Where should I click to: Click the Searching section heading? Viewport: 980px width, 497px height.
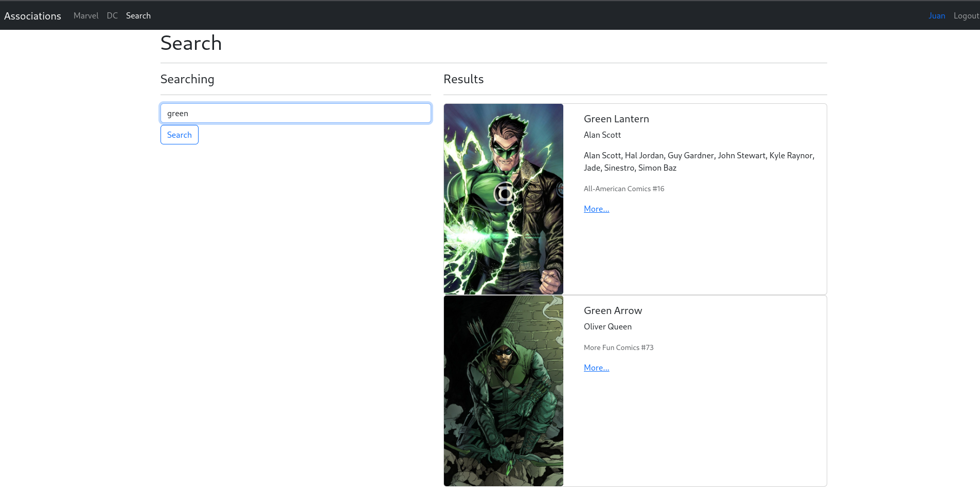click(187, 79)
